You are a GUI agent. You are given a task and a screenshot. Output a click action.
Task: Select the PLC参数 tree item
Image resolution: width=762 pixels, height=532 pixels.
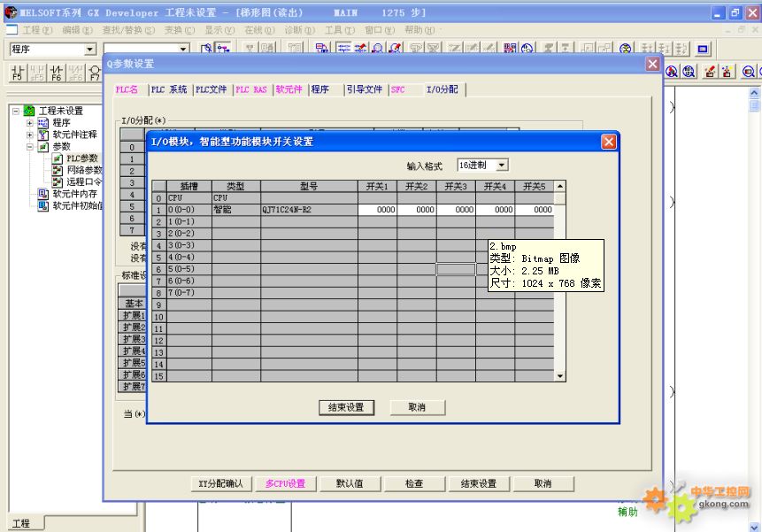tap(82, 158)
